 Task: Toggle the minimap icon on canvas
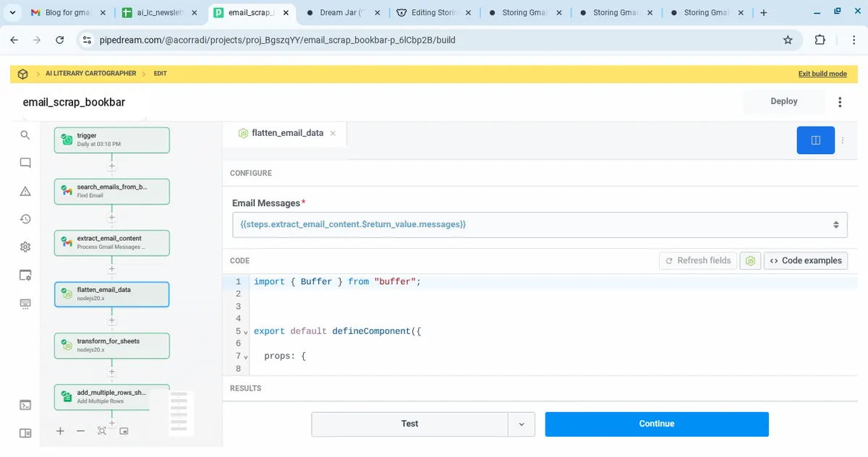click(124, 431)
